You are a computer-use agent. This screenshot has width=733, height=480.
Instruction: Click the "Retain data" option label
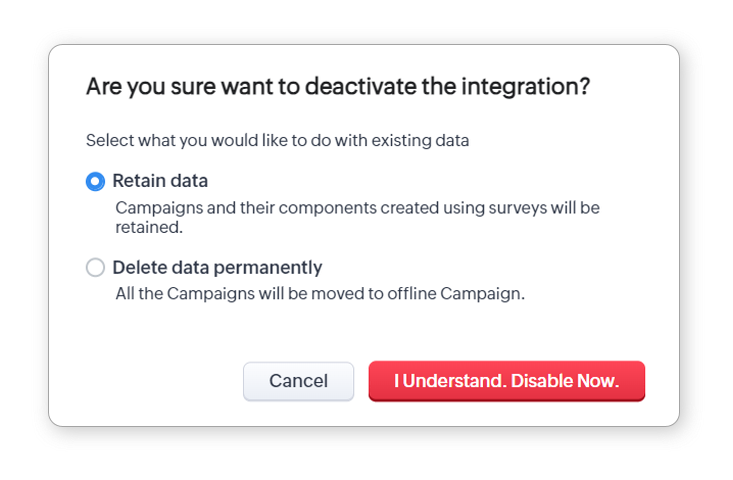coord(160,181)
